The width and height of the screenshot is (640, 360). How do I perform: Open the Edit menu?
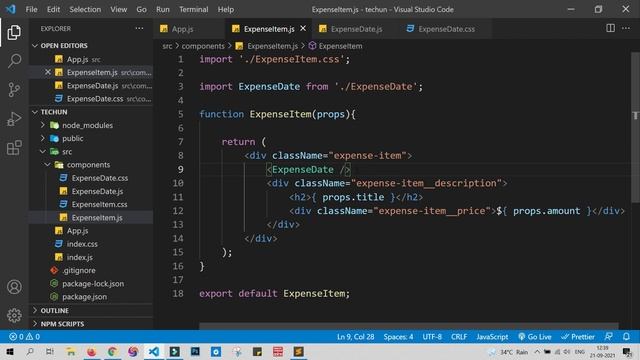53,9
